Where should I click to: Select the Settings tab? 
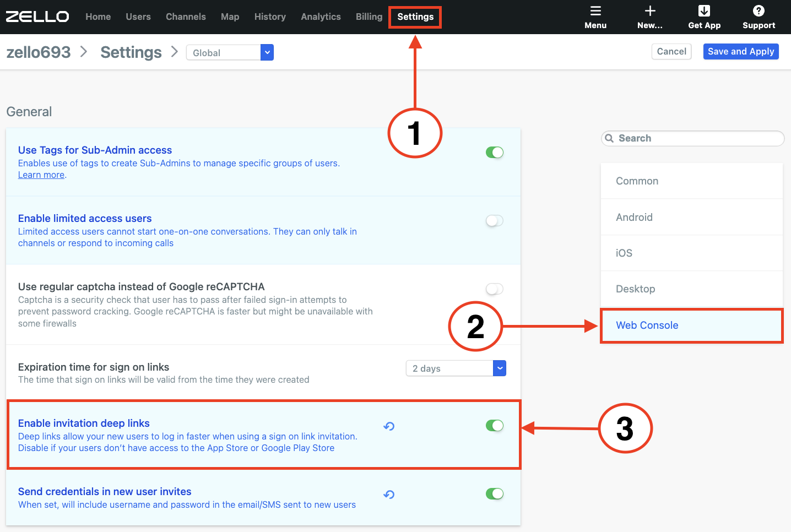click(415, 17)
